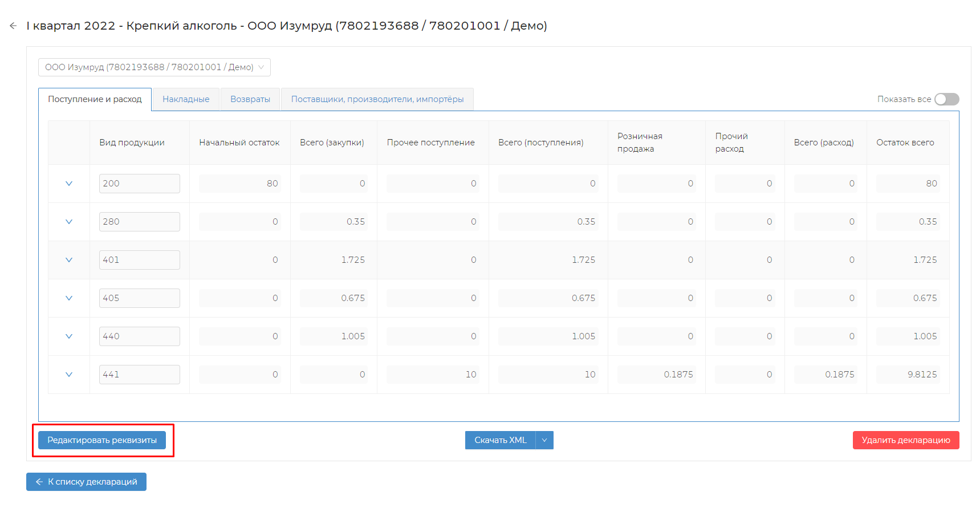Click the back arrow beside the page title

click(13, 26)
